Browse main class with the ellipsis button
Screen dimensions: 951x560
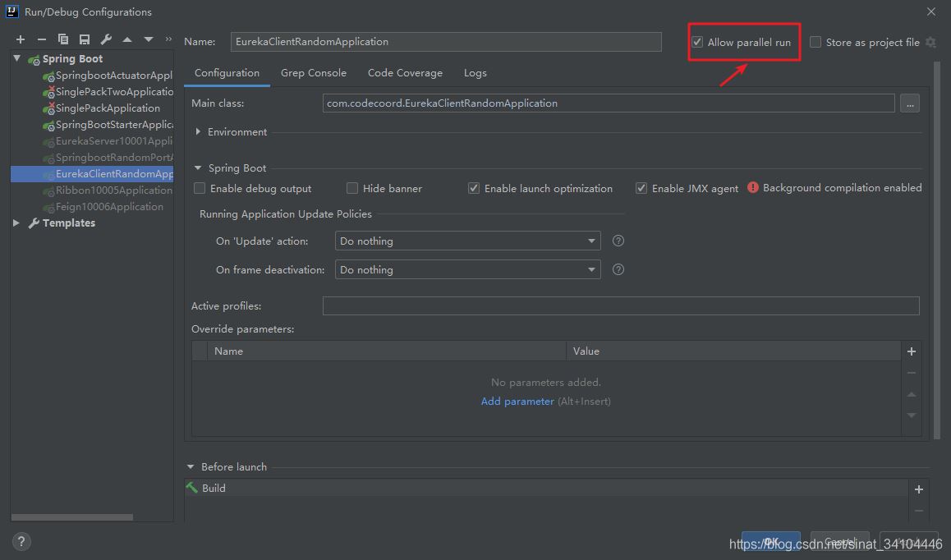[909, 103]
